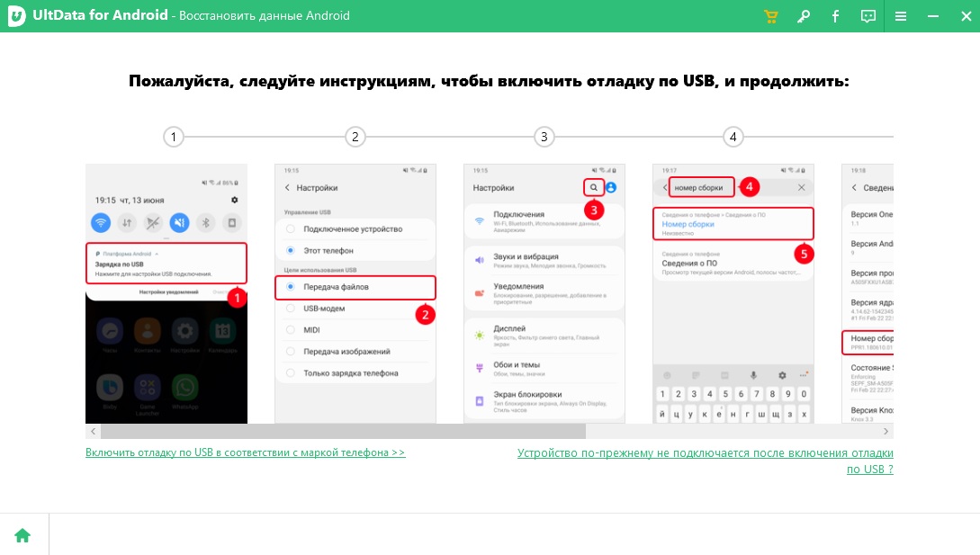Minimize the UltData window
The width and height of the screenshot is (980, 555).
click(933, 16)
